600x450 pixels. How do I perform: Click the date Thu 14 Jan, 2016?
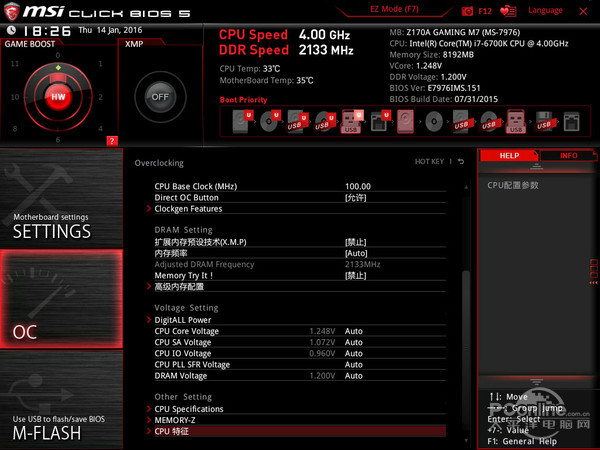click(110, 30)
